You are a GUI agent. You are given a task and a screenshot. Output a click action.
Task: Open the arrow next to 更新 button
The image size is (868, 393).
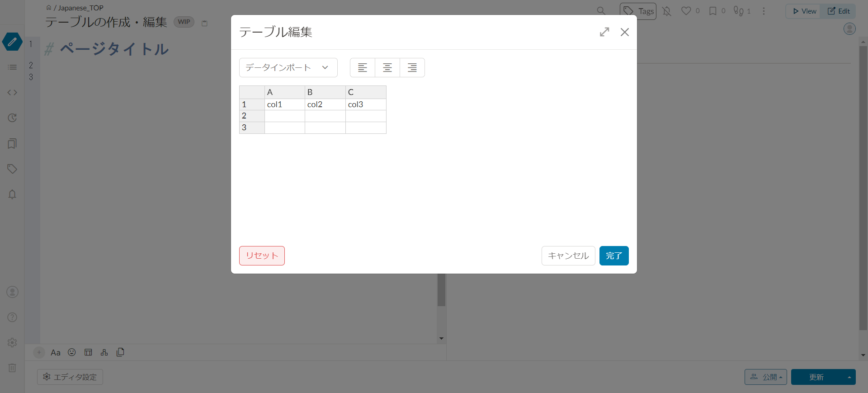click(849, 377)
